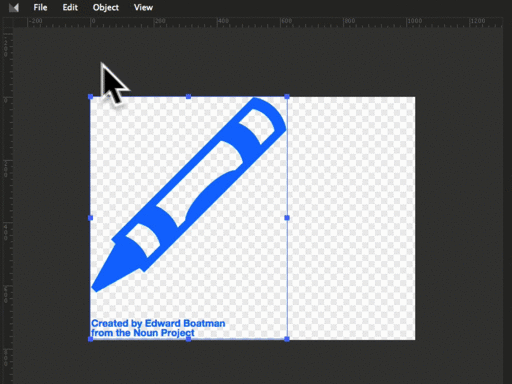Click the top-middle selection handle
Viewport: 512px width, 384px height.
188,97
